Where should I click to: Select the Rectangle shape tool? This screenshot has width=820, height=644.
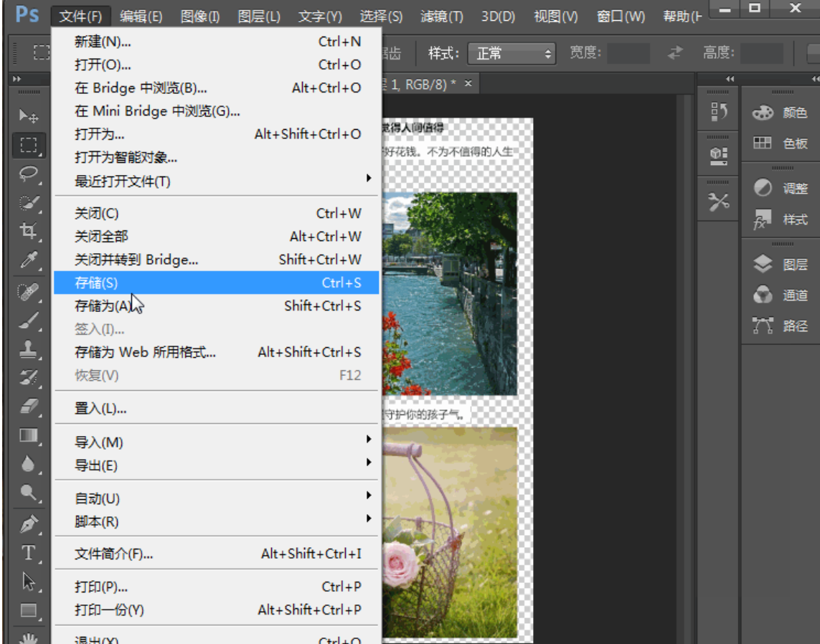pyautogui.click(x=28, y=610)
